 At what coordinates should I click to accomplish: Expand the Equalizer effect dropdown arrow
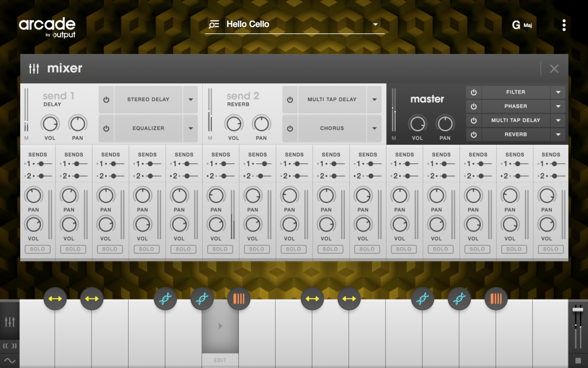point(191,128)
